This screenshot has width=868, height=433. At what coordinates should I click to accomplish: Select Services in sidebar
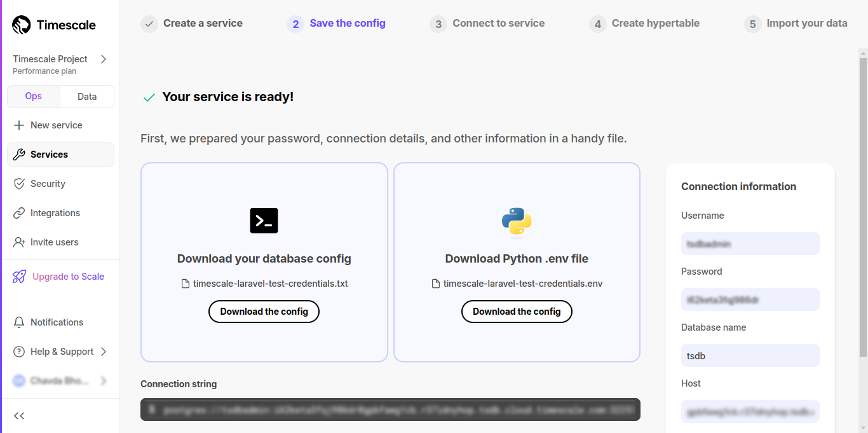[x=60, y=155]
